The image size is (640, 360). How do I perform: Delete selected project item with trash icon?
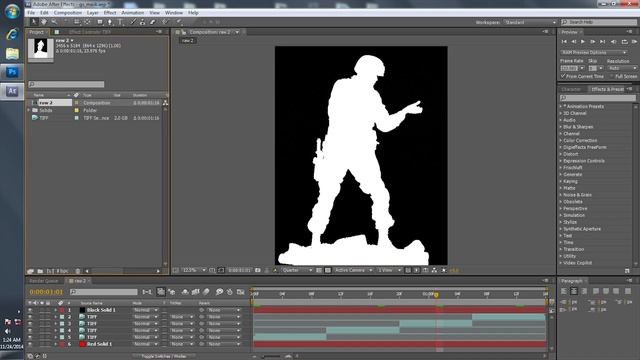click(78, 271)
